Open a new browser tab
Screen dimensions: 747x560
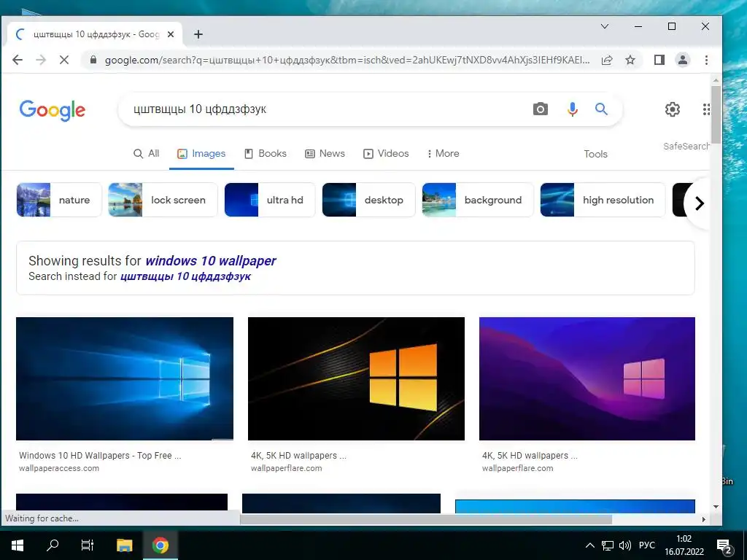coord(198,34)
